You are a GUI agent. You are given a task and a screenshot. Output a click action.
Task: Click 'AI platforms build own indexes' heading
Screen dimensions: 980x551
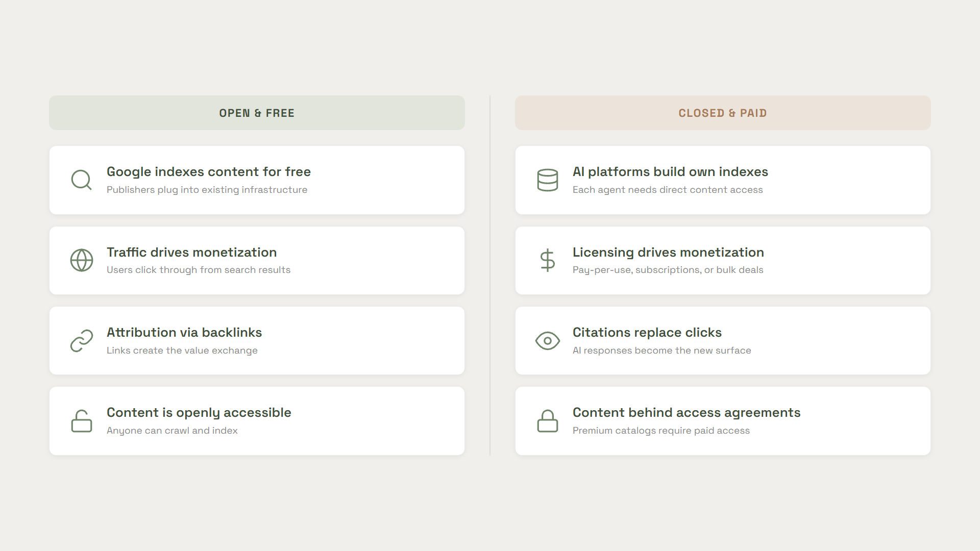pos(670,172)
